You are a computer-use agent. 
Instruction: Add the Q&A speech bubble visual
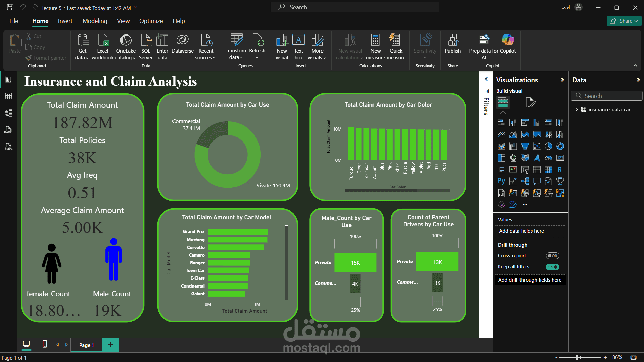(537, 182)
